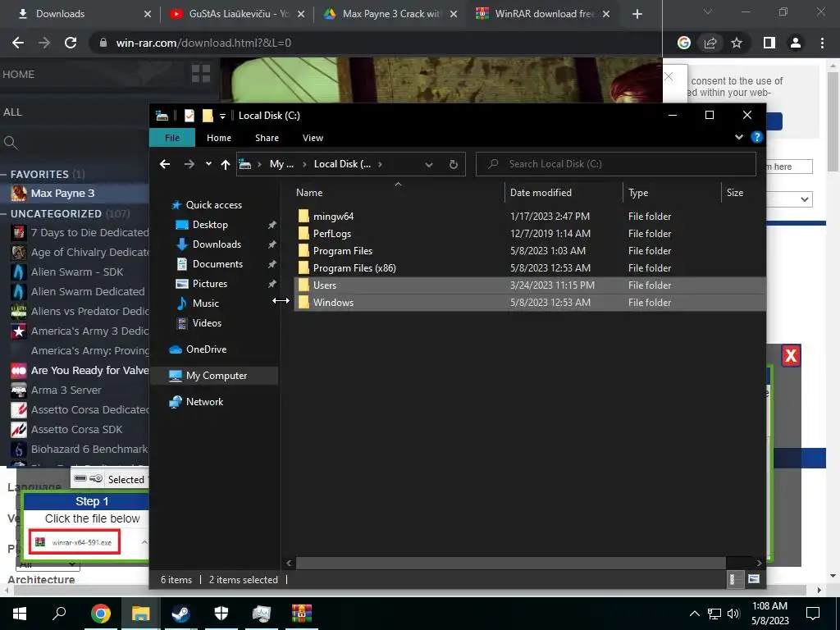Go up one folder level in Explorer
Screen dimensions: 840x630
point(225,164)
